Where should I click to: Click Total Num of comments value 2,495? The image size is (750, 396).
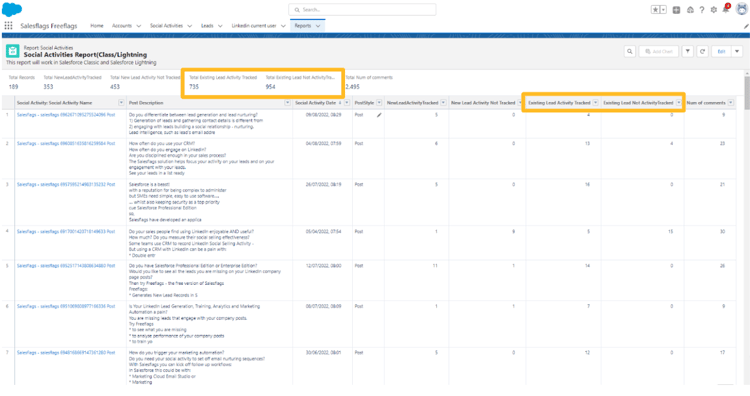(x=353, y=87)
